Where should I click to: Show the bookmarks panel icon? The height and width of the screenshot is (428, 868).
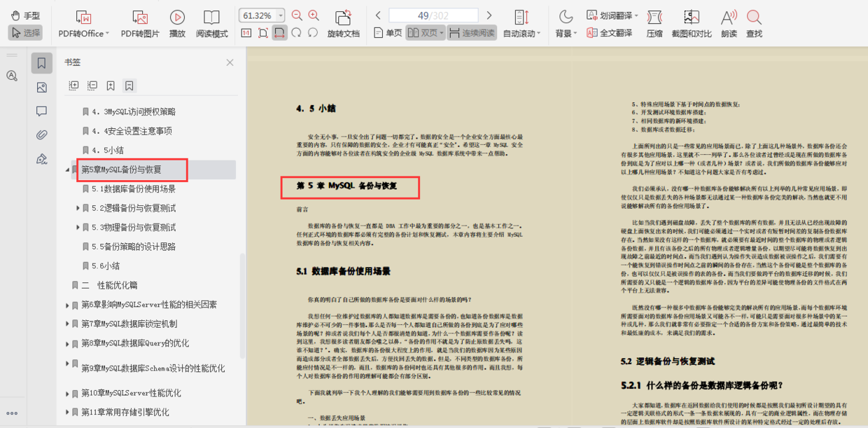tap(41, 63)
